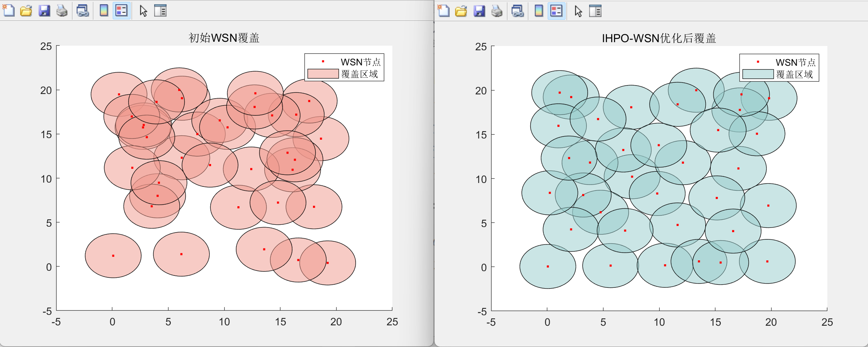Click Save Figure icon in left window
The height and width of the screenshot is (347, 868).
(x=44, y=10)
